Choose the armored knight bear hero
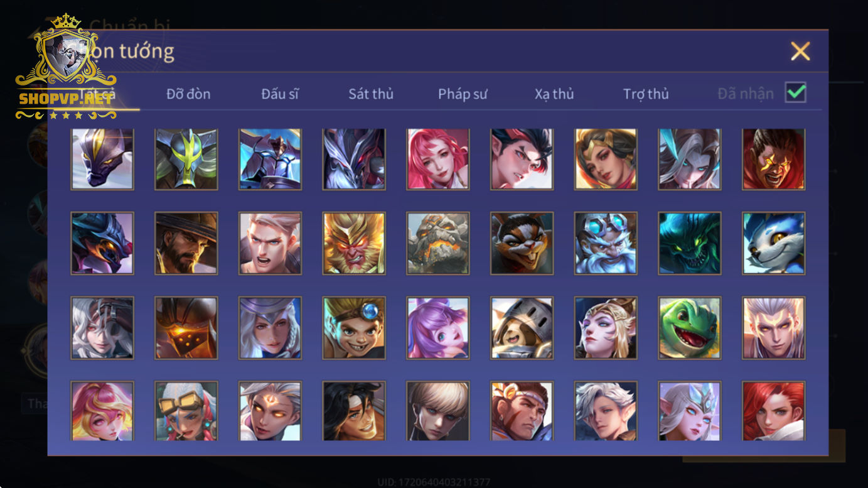Screen dimensions: 868x488 tap(522, 328)
